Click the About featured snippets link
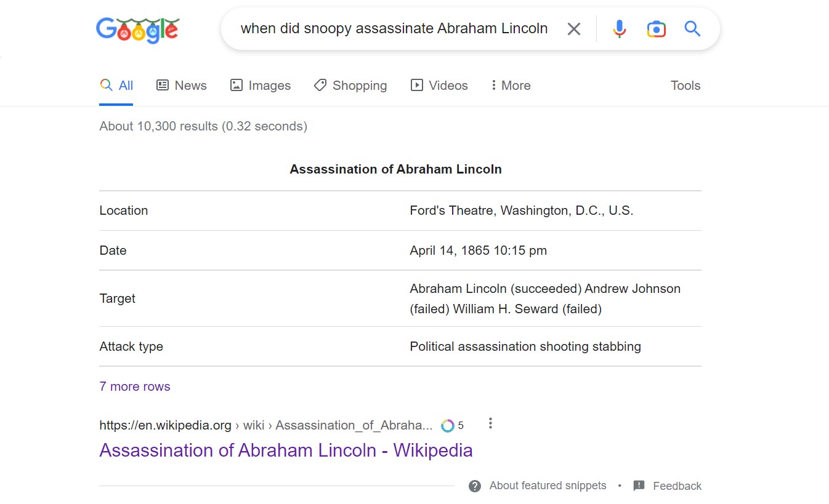This screenshot has height=504, width=829. click(x=548, y=486)
